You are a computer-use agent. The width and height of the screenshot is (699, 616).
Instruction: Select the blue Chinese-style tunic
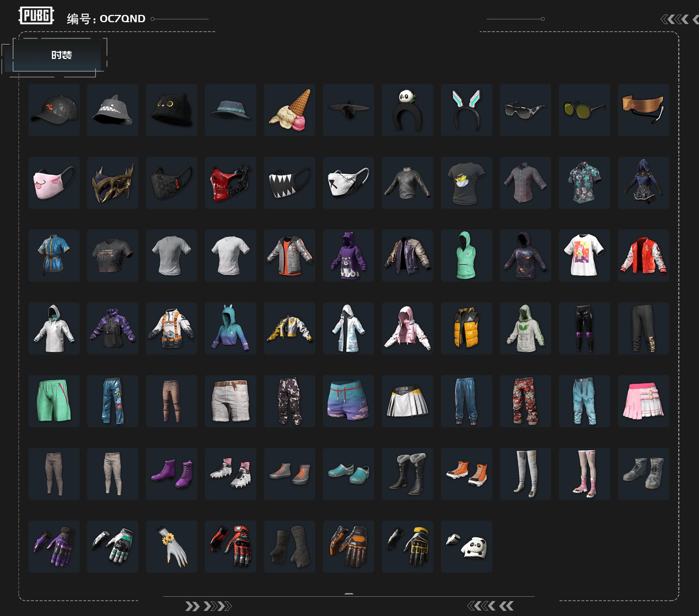tap(54, 255)
